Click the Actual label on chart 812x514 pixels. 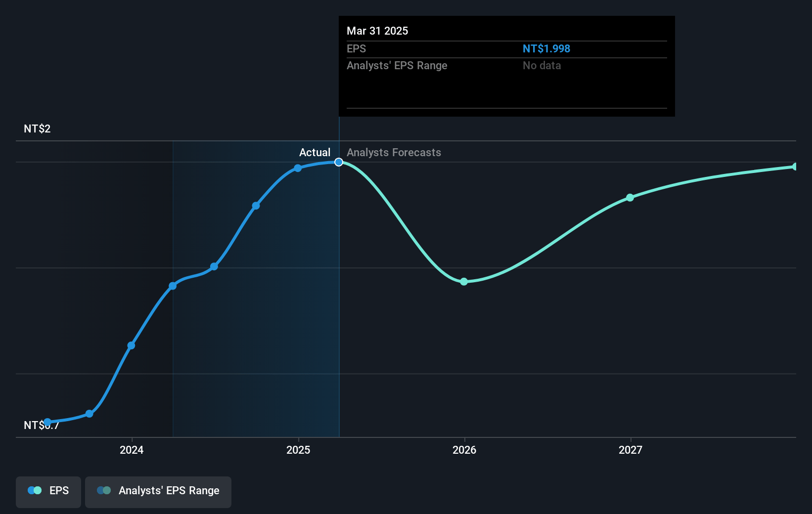315,152
